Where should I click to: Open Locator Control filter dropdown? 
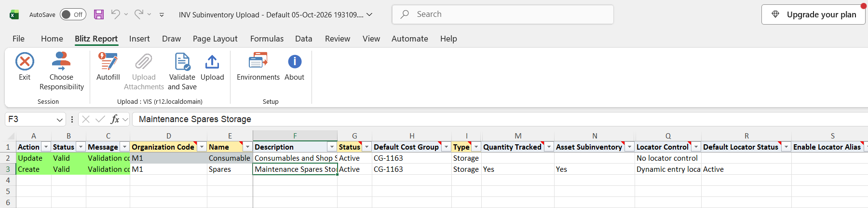click(x=696, y=147)
